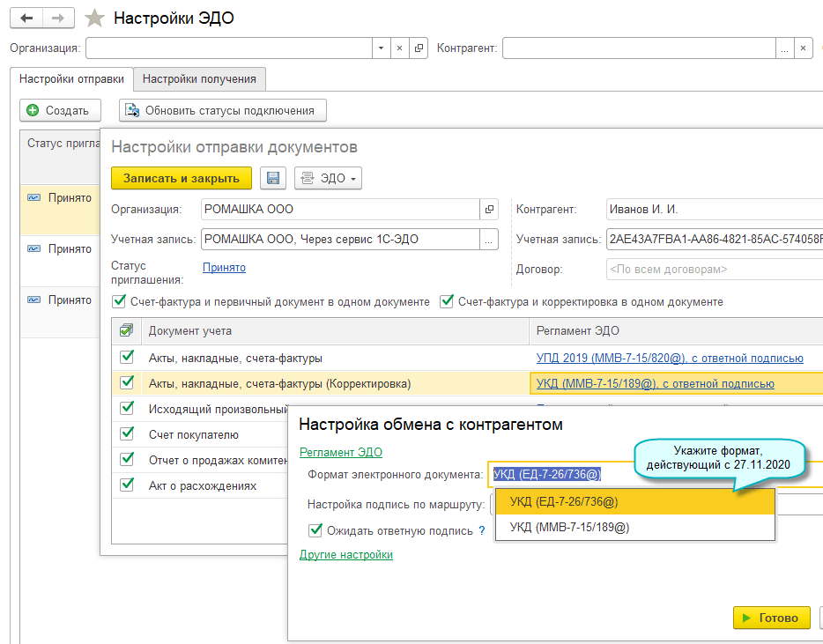
Task: Click the forward navigation arrow
Action: point(58,18)
